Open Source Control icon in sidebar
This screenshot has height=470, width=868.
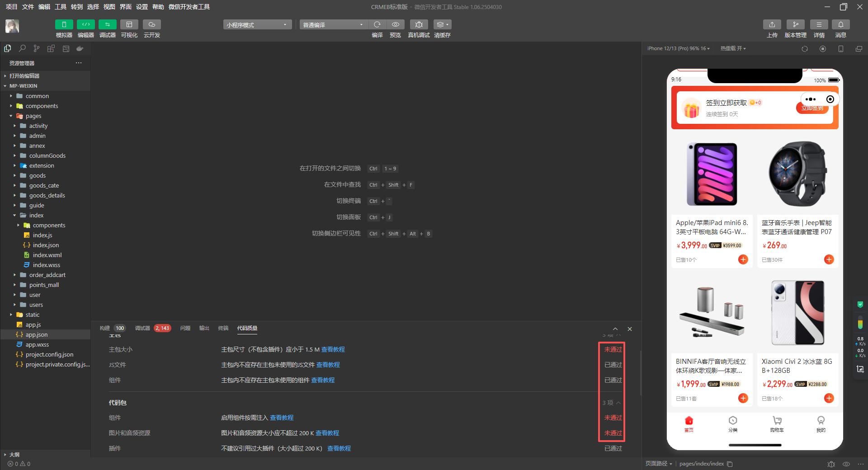coord(37,48)
